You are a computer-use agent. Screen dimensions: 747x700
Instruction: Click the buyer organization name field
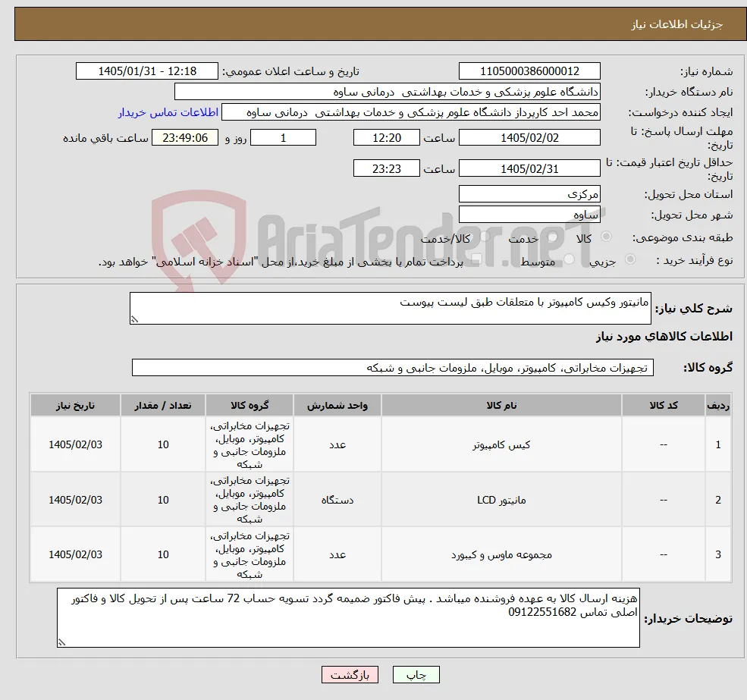(388, 92)
